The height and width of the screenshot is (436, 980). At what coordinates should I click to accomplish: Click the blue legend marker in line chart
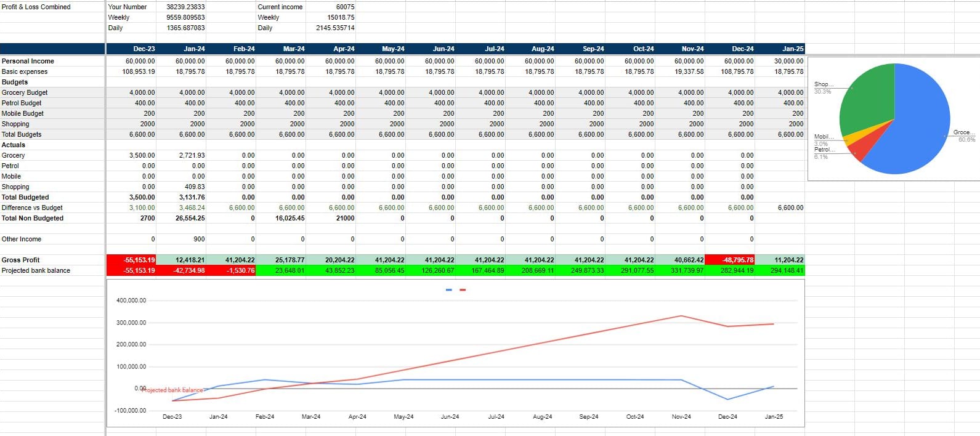pos(449,290)
